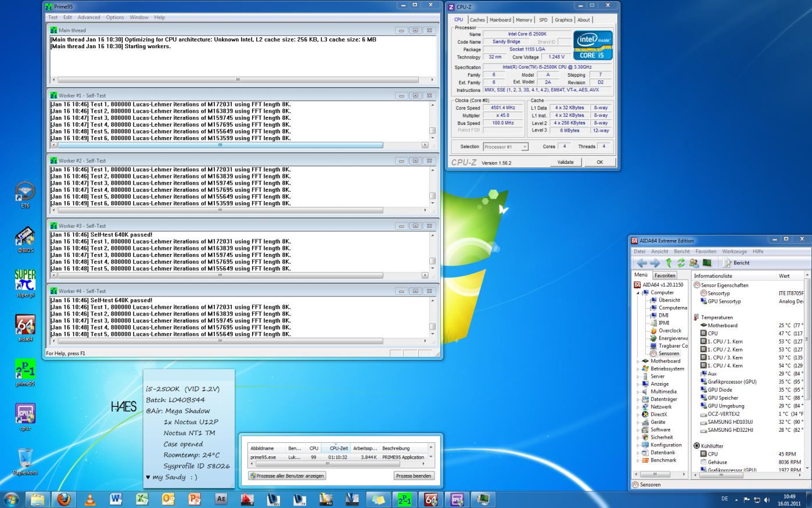Expand the Software tree node
The height and width of the screenshot is (508, 812).
point(638,430)
